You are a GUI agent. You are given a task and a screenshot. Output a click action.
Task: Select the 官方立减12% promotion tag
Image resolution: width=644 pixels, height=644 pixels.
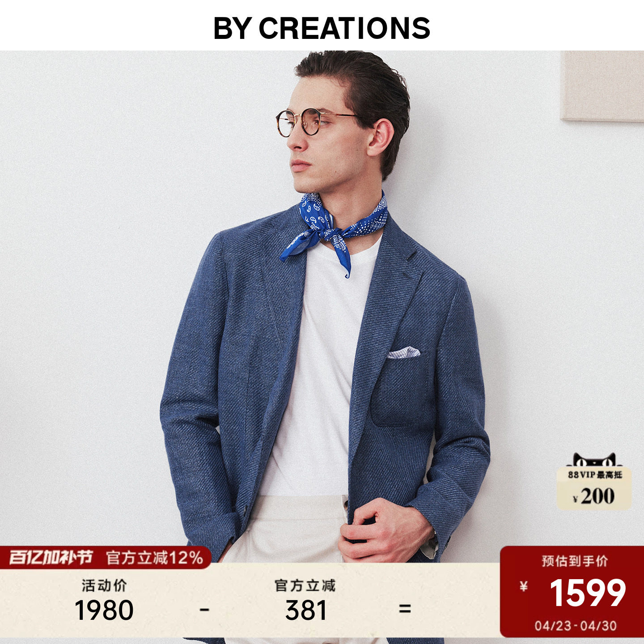tap(154, 558)
